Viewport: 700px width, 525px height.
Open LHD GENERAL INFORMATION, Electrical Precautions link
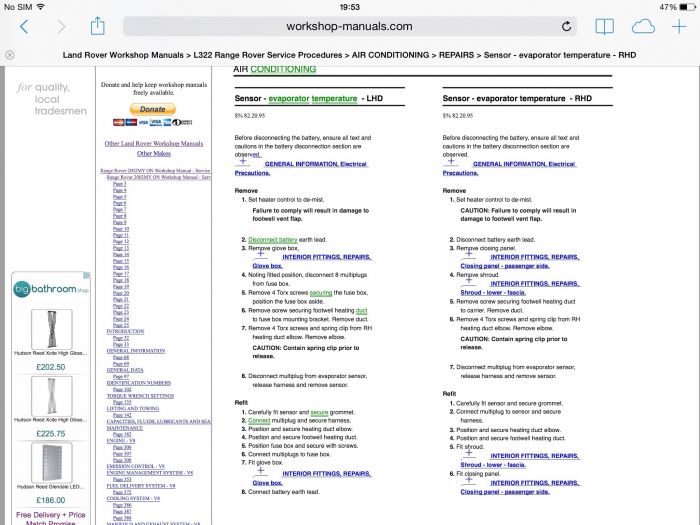click(x=301, y=168)
